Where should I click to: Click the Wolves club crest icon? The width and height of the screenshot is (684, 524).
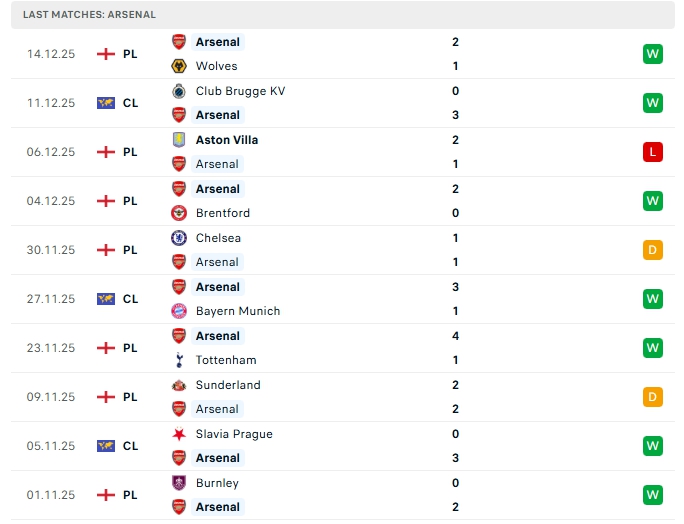click(x=179, y=66)
